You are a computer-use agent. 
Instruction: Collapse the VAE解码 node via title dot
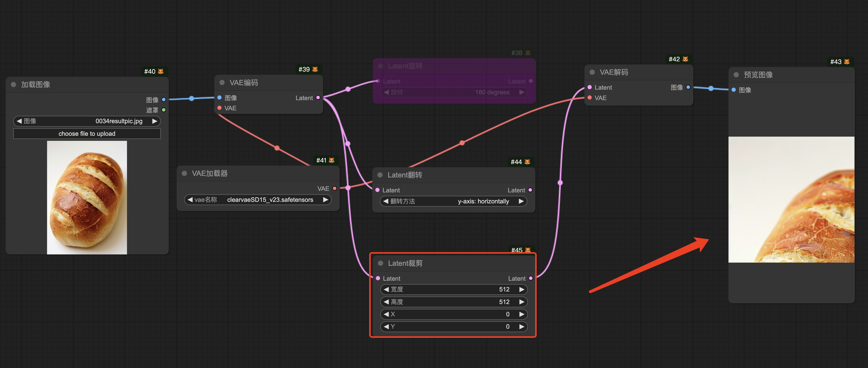click(x=592, y=72)
